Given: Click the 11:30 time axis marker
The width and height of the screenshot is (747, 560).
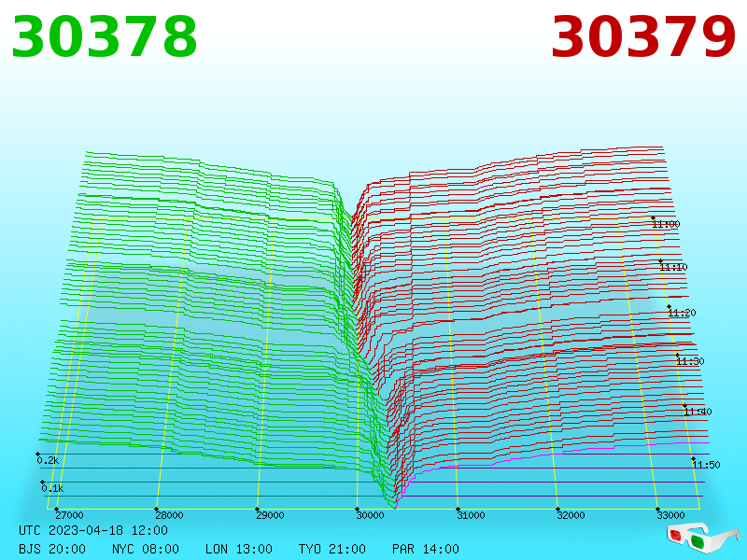Looking at the screenshot, I should point(690,361).
